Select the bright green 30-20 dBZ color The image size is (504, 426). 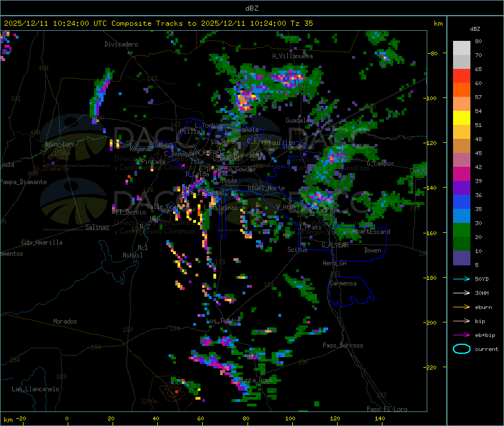click(x=461, y=230)
